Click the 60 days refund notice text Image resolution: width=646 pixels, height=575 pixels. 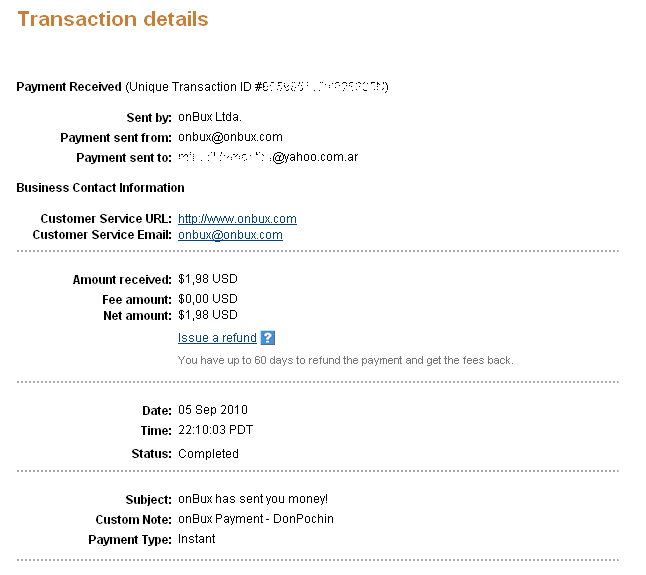click(346, 360)
